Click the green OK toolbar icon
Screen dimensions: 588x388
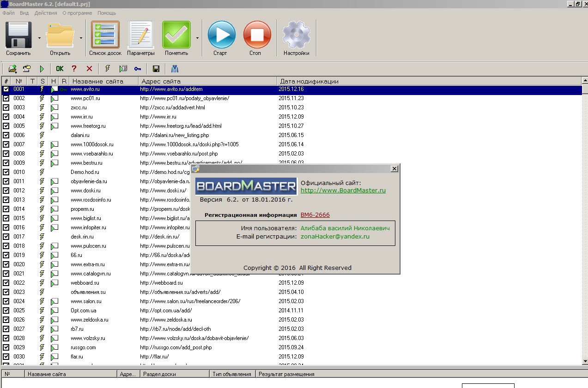(60, 69)
